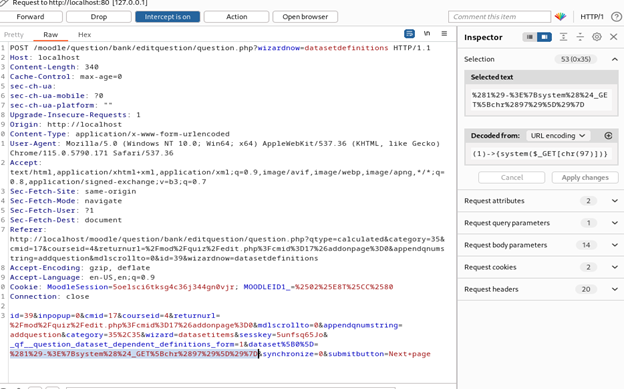Open Inspector settings gear icon

597,37
